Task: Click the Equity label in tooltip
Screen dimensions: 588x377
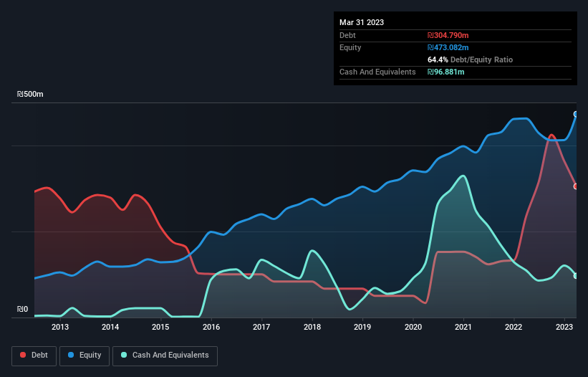Action: click(x=350, y=47)
